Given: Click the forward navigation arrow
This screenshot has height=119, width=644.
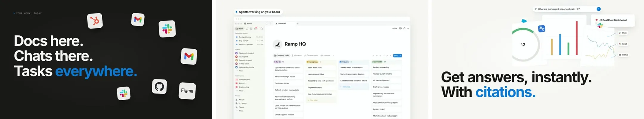Looking at the screenshot, I should (270, 24).
